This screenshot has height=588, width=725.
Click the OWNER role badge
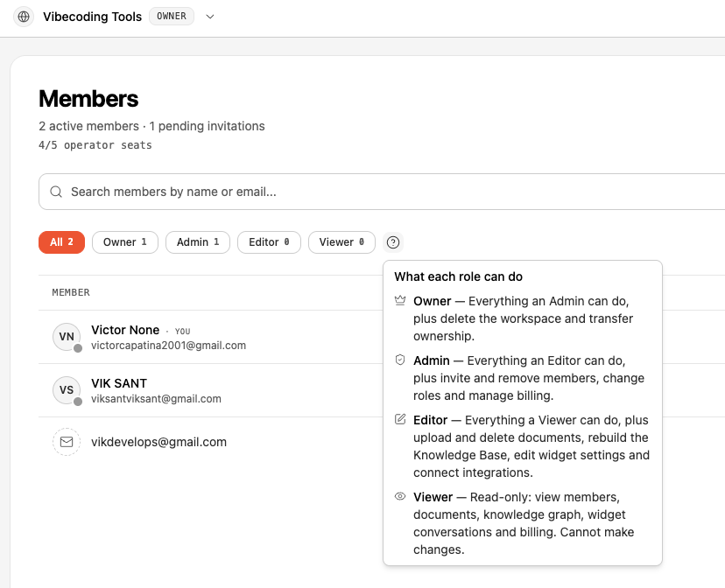[172, 16]
